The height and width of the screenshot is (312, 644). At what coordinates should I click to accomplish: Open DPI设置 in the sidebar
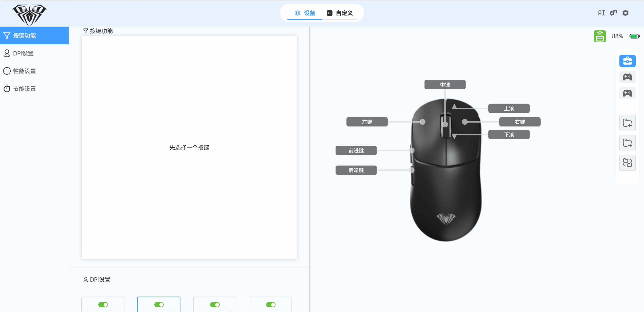[x=34, y=53]
